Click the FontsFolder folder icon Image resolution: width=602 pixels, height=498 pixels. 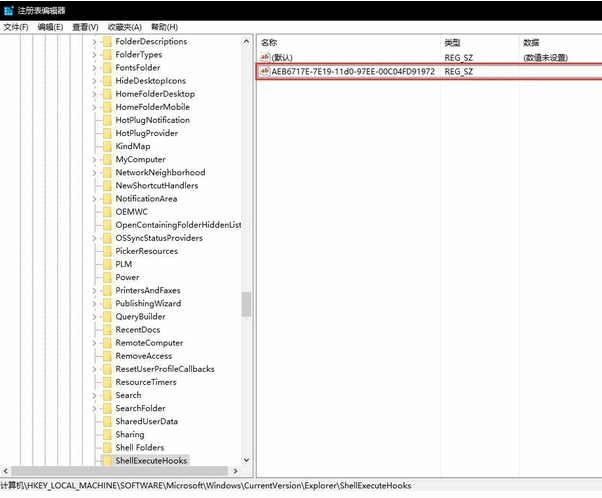(x=106, y=68)
